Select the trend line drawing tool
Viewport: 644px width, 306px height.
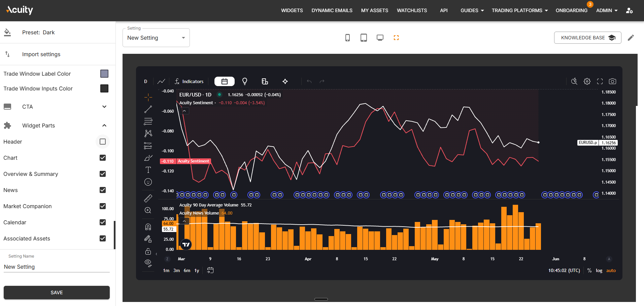point(148,109)
